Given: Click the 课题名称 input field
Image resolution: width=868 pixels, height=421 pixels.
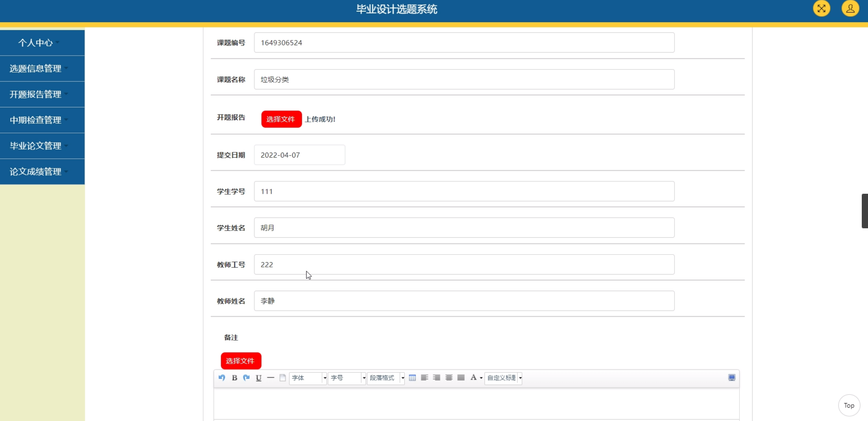Looking at the screenshot, I should click(464, 79).
